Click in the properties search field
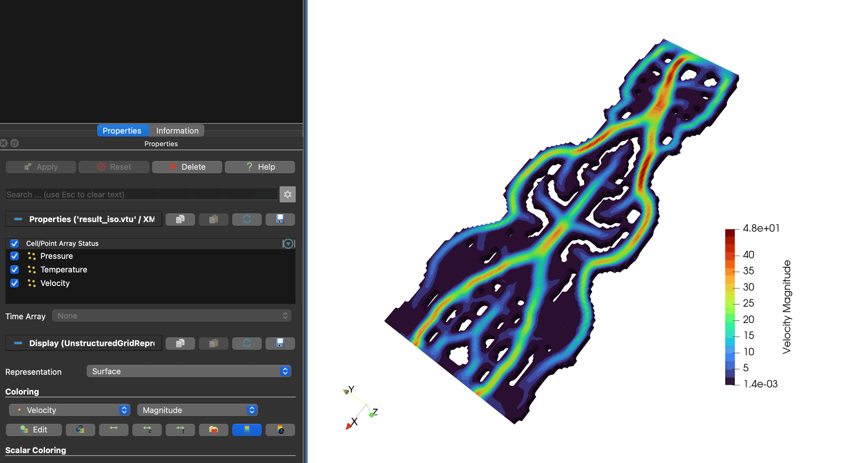868x463 pixels. [142, 194]
